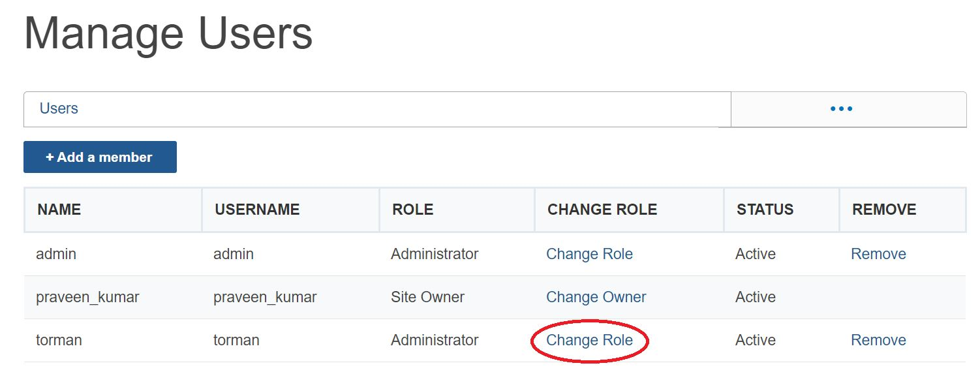
Task: Open the three-dots more options tab
Action: pyautogui.click(x=841, y=109)
